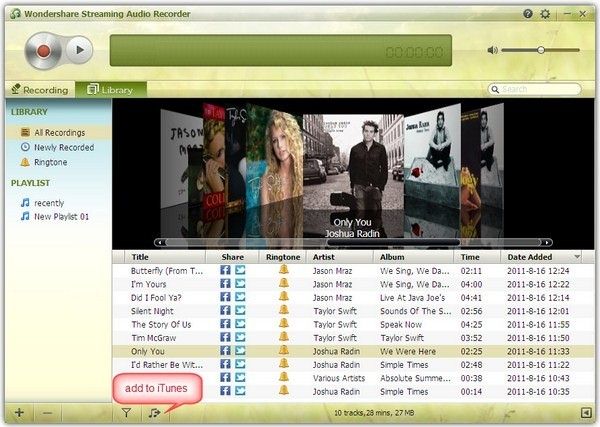Open settings via the gear icon

click(545, 14)
